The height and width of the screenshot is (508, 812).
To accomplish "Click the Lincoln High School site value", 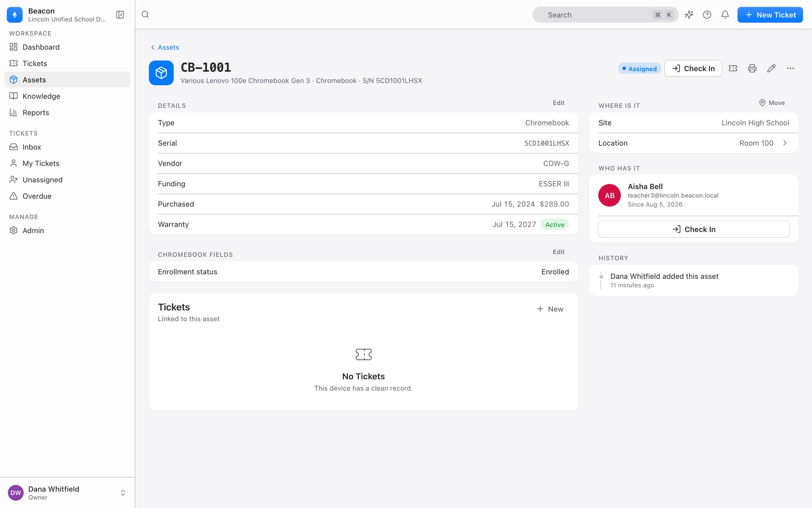I will [755, 123].
